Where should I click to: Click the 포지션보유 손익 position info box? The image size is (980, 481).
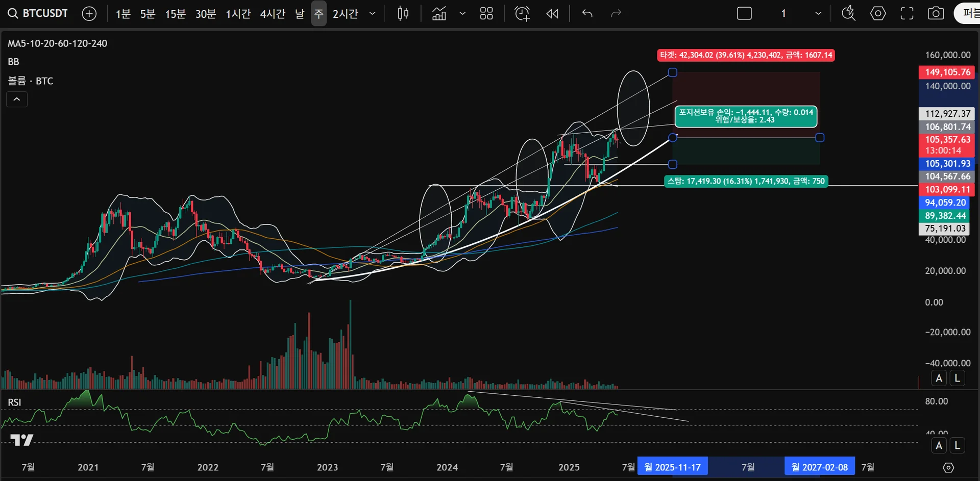pyautogui.click(x=746, y=116)
